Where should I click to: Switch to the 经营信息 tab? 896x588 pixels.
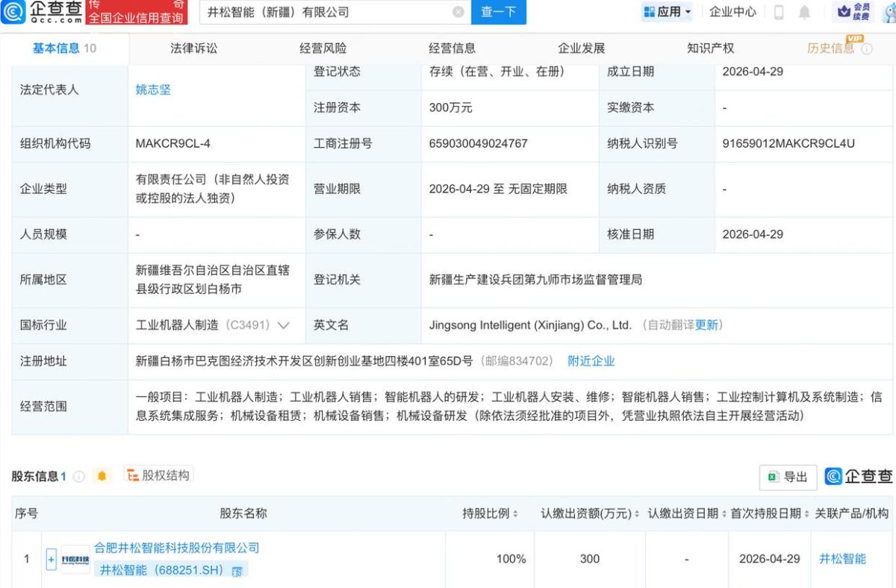coord(452,49)
